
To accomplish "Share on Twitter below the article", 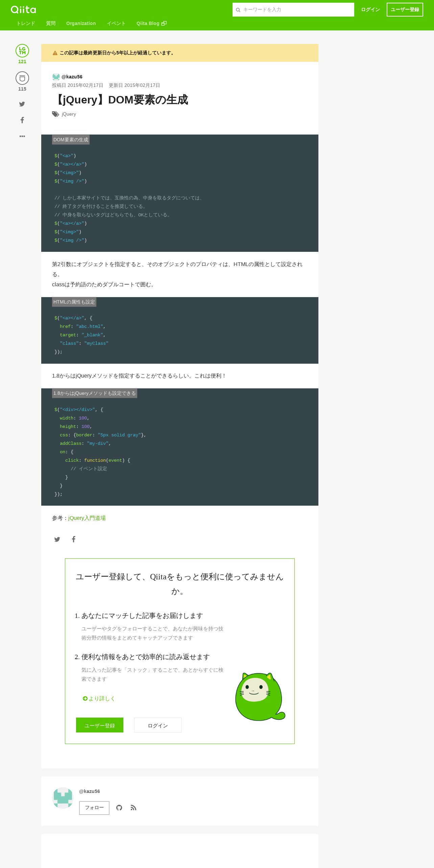I will 57,539.
